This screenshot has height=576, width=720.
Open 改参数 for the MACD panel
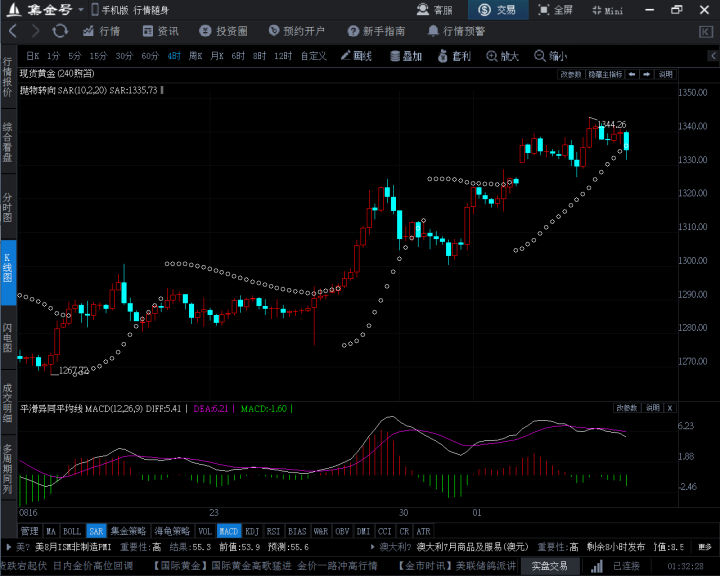(626, 408)
